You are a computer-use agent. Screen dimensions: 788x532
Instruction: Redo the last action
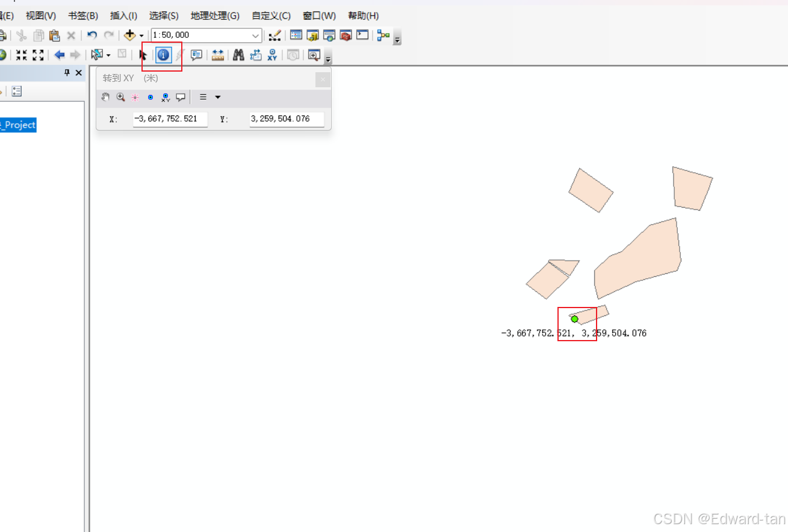click(109, 36)
